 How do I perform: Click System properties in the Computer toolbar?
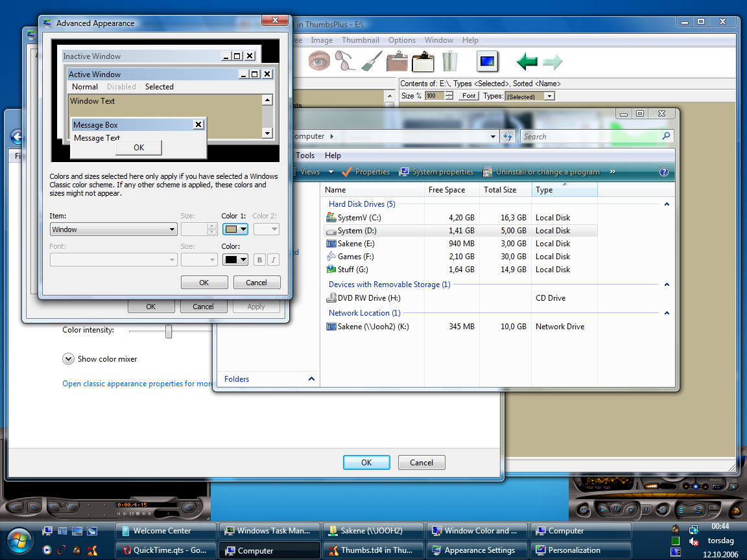click(x=436, y=171)
